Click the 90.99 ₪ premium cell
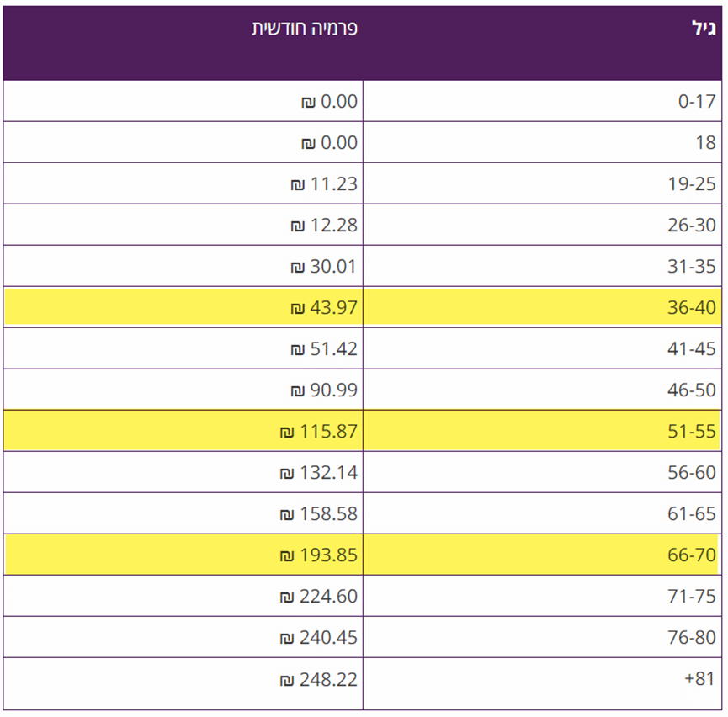This screenshot has height=717, width=728. coord(324,390)
